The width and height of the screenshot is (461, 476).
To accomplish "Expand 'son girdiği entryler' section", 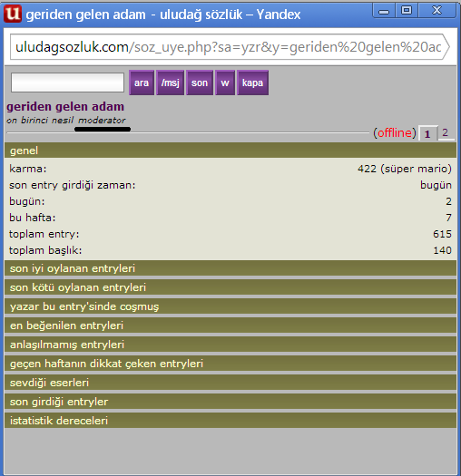I will [x=230, y=402].
